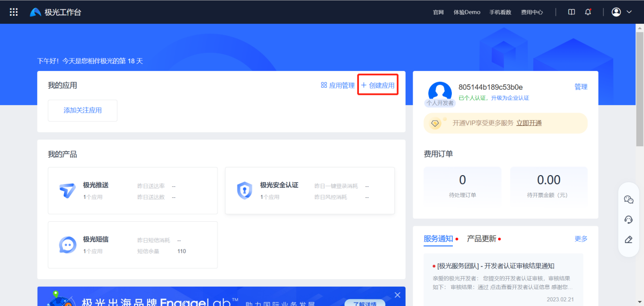The image size is (644, 306).
Task: Open the notification bell icon
Action: [x=588, y=12]
